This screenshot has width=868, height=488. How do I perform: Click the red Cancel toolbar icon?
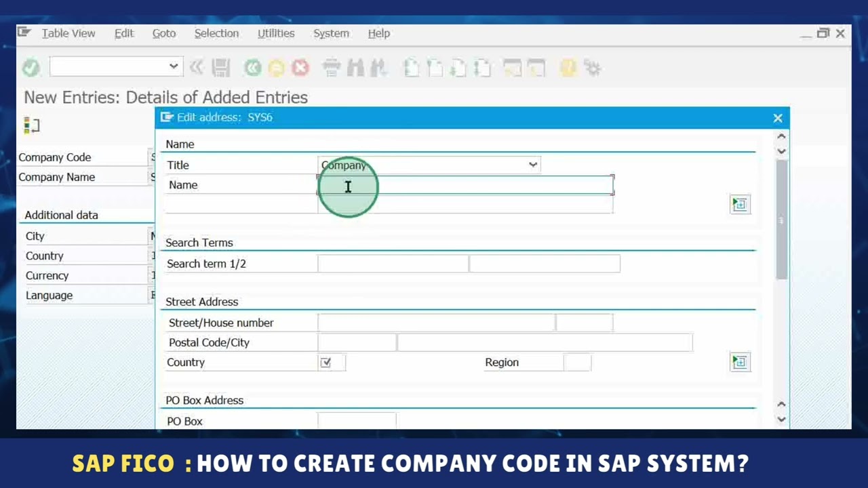[300, 67]
